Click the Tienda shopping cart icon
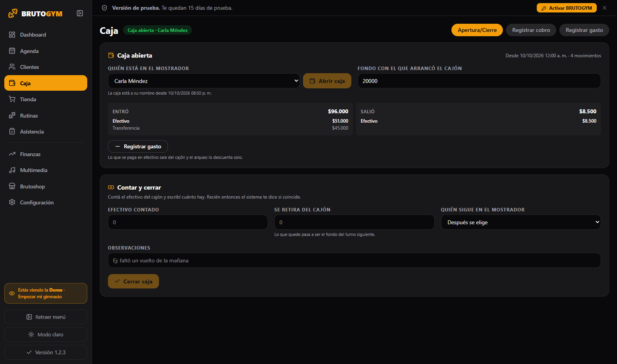The image size is (617, 364). (x=12, y=99)
